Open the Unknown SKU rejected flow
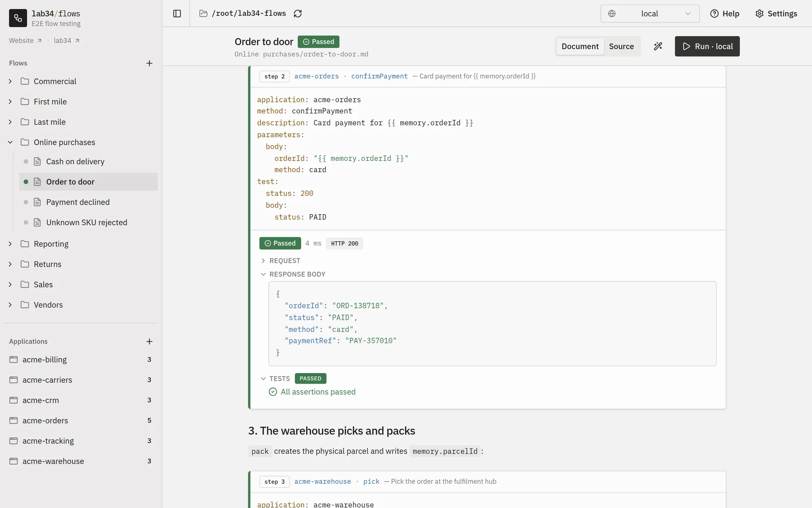Screen dimensions: 812x508 (x=89, y=222)
